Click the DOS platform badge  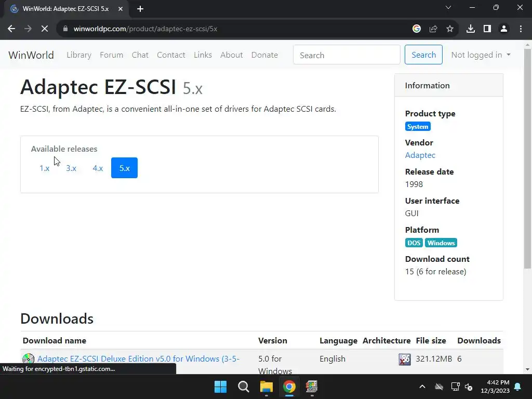pos(414,243)
